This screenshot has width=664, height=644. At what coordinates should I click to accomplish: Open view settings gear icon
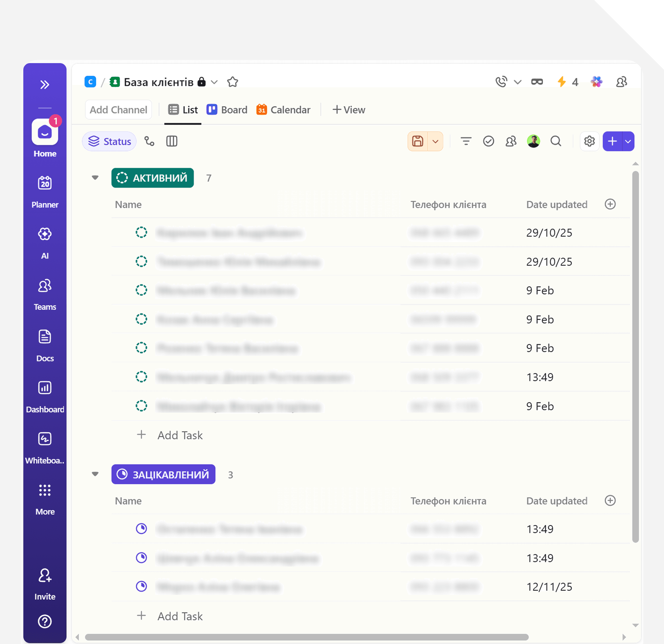pos(589,141)
